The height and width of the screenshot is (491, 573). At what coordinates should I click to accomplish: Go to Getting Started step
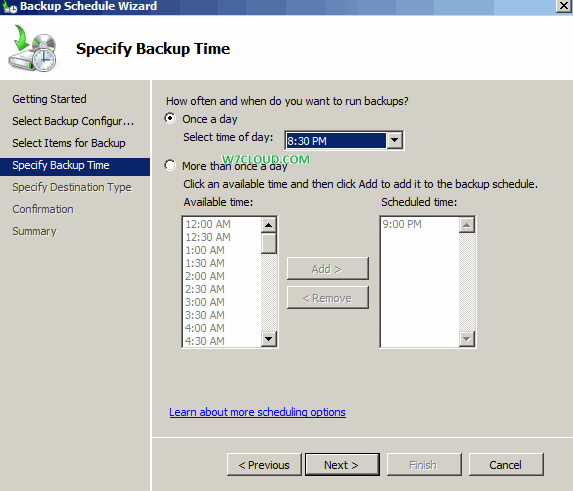[x=49, y=99]
